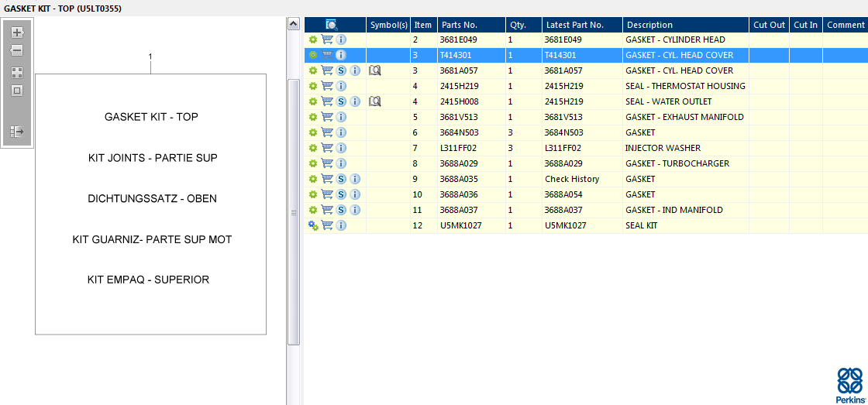Click the single-square fit view icon
The width and height of the screenshot is (868, 405).
coord(17,91)
